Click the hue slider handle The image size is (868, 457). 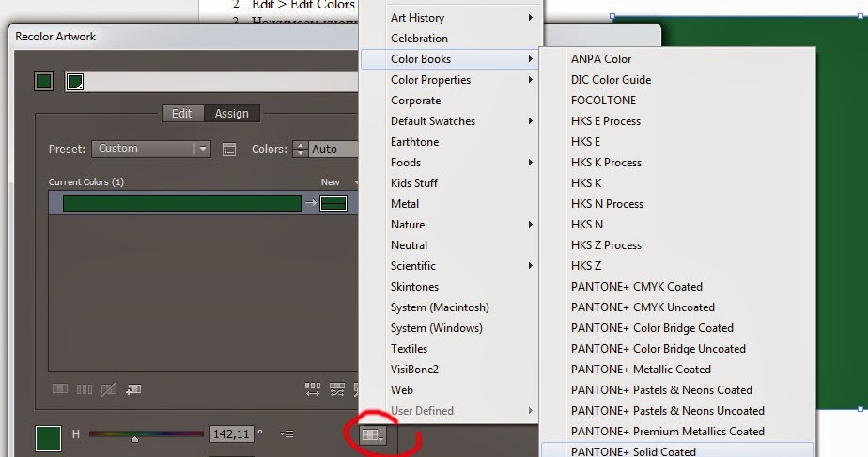click(134, 439)
